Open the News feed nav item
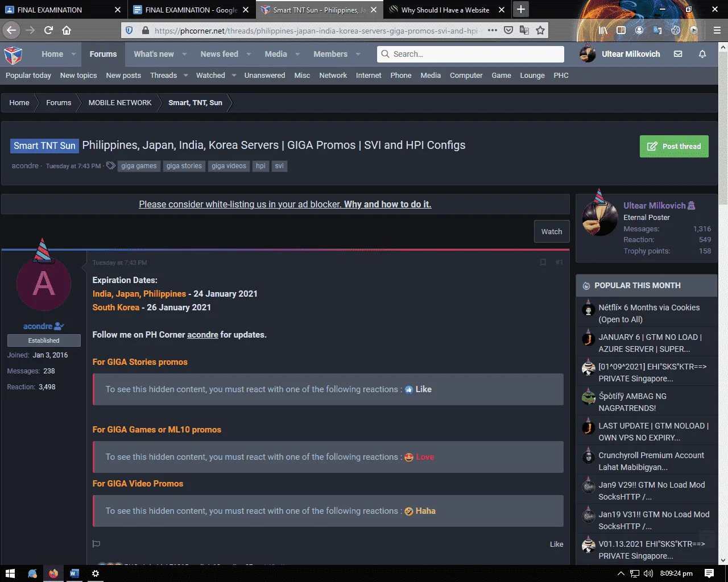The height and width of the screenshot is (582, 728). pos(219,54)
